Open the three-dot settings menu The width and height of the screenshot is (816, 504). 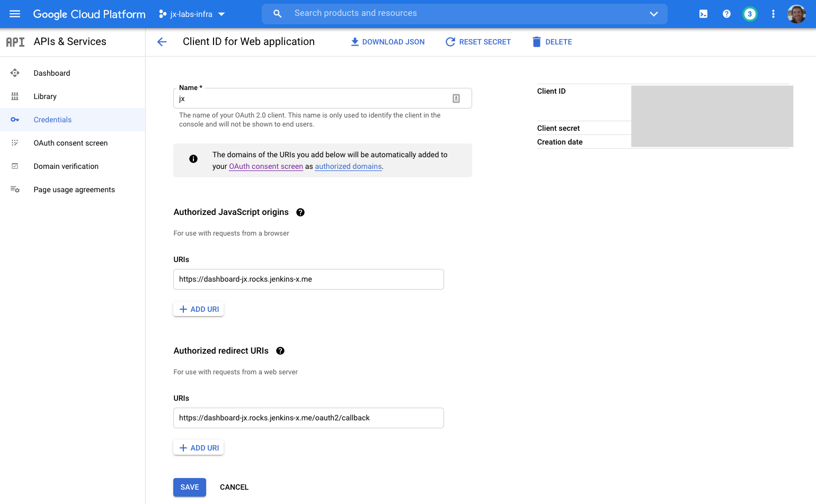pos(773,14)
